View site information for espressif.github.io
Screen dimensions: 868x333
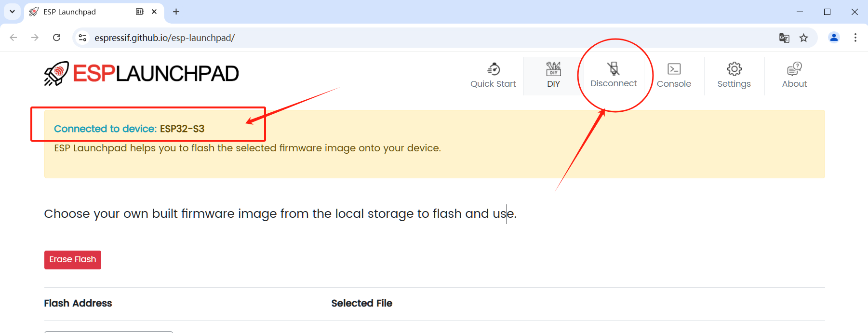pos(83,38)
